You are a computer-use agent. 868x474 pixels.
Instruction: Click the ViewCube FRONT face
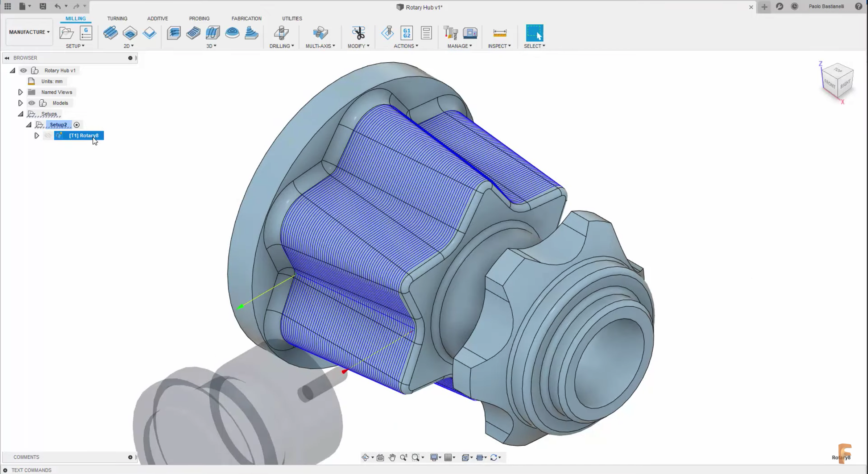pyautogui.click(x=830, y=84)
